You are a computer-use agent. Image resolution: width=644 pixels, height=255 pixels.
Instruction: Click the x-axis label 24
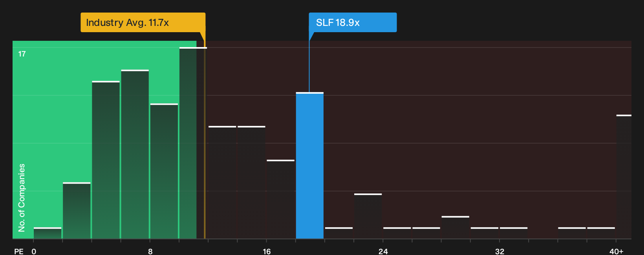coord(383,251)
